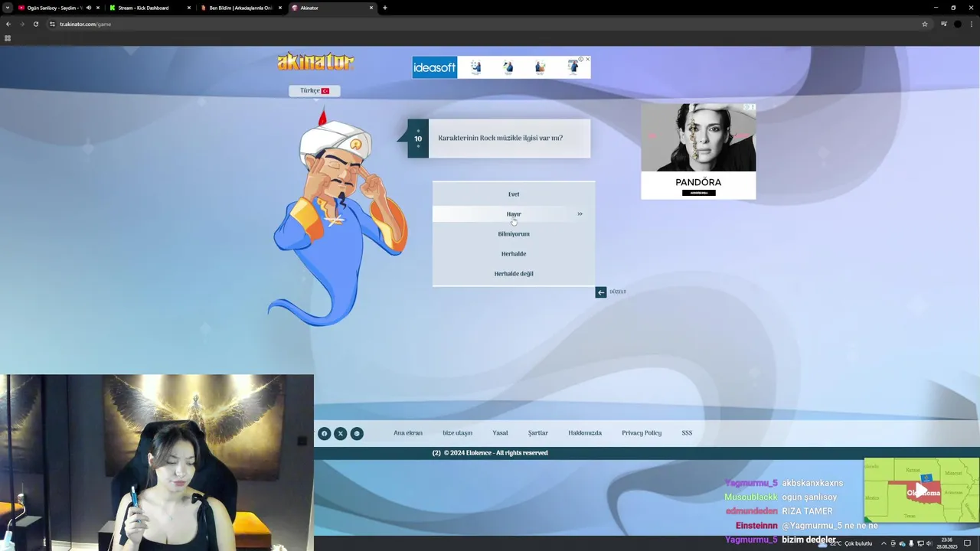Open the network tray icon
This screenshot has width=980, height=551.
920,543
